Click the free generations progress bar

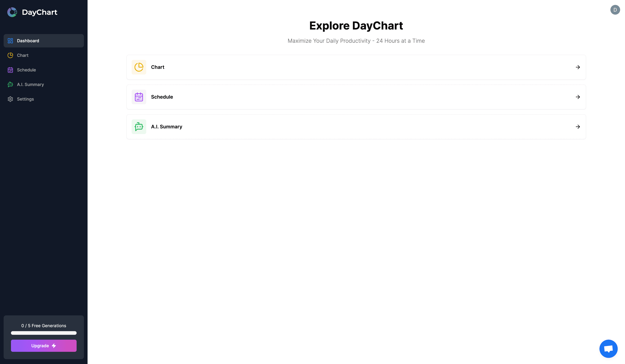[44, 333]
